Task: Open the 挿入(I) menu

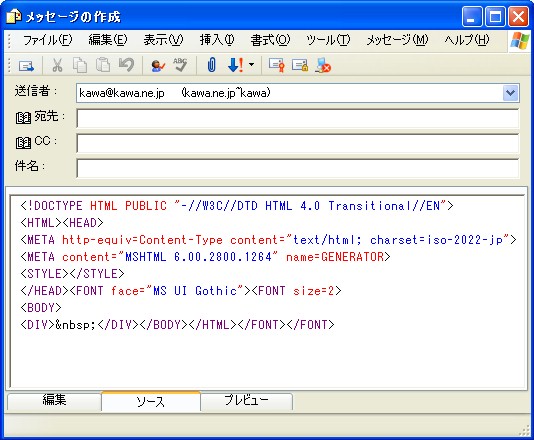Action: tap(217, 40)
